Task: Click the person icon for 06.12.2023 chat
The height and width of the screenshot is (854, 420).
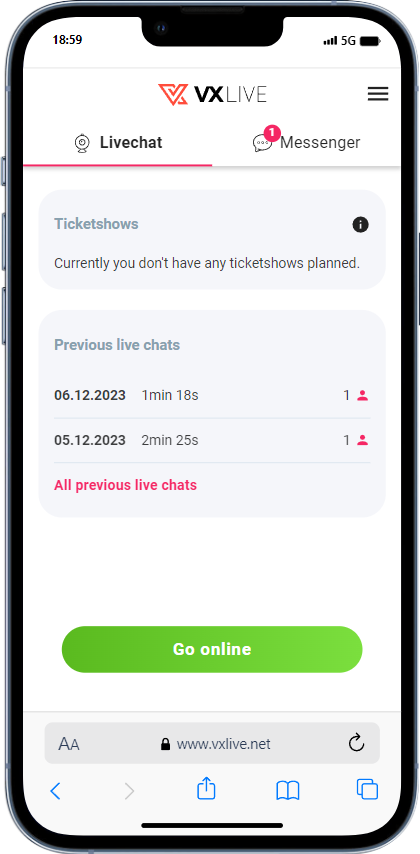Action: pyautogui.click(x=363, y=396)
